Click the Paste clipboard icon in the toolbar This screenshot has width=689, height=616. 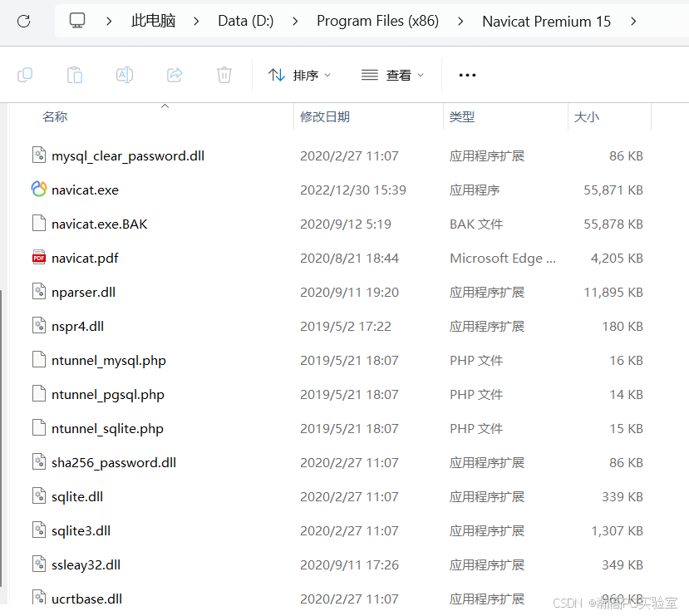pyautogui.click(x=75, y=75)
